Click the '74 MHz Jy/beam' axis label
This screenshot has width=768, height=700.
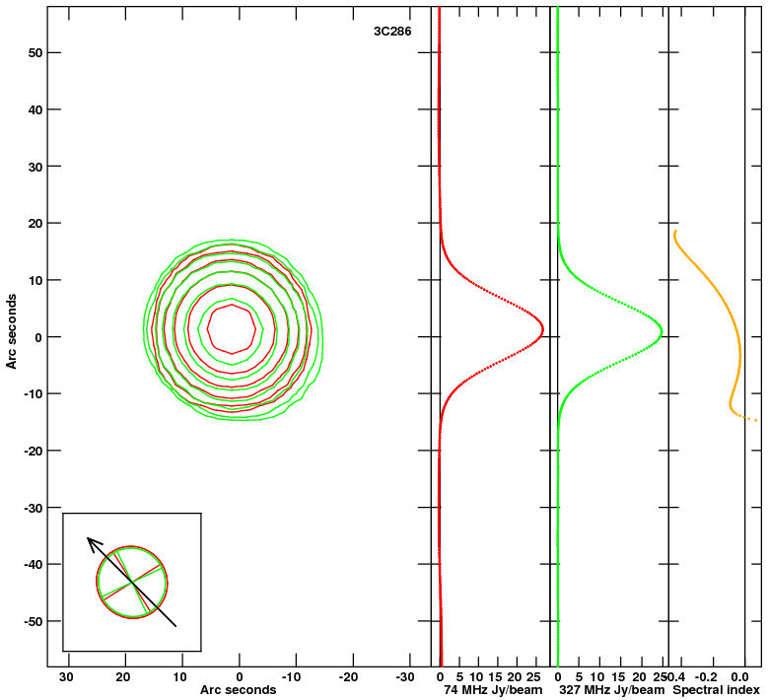click(x=493, y=690)
